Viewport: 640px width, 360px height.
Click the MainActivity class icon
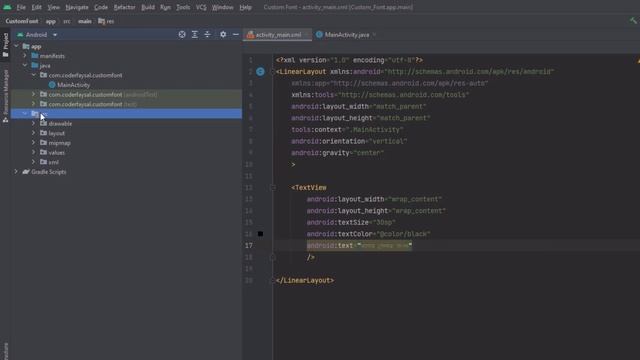click(x=52, y=85)
